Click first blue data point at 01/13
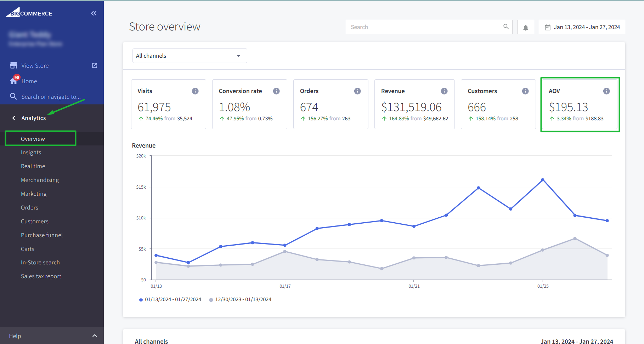 coord(156,255)
